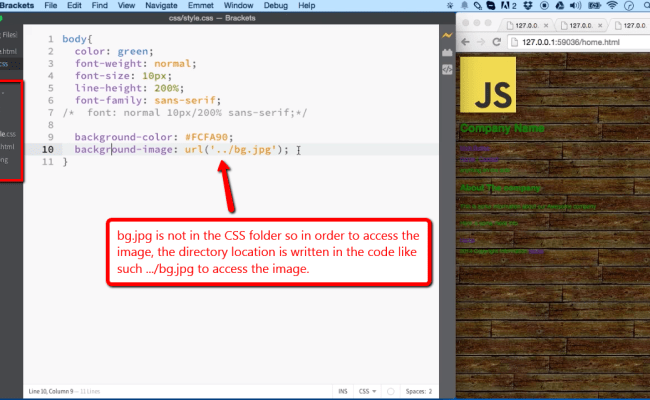This screenshot has width=650, height=400.
Task: Close the first 127.0.0 browser tab
Action: point(546,26)
